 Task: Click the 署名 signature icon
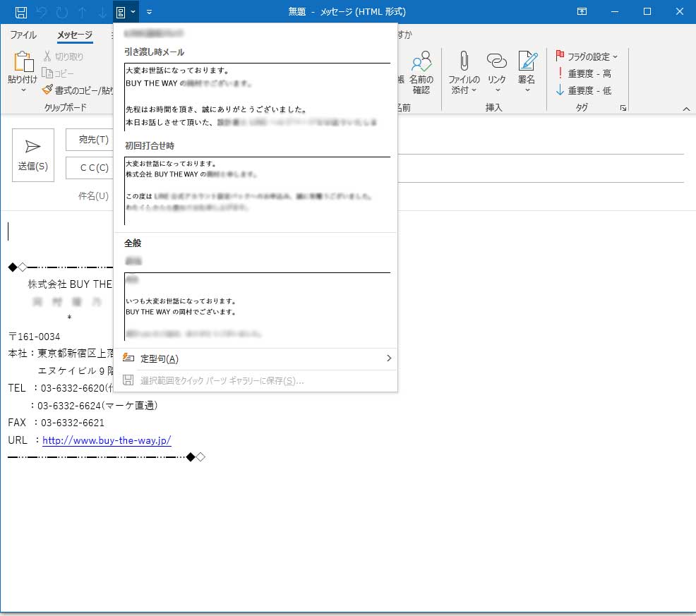pyautogui.click(x=527, y=61)
